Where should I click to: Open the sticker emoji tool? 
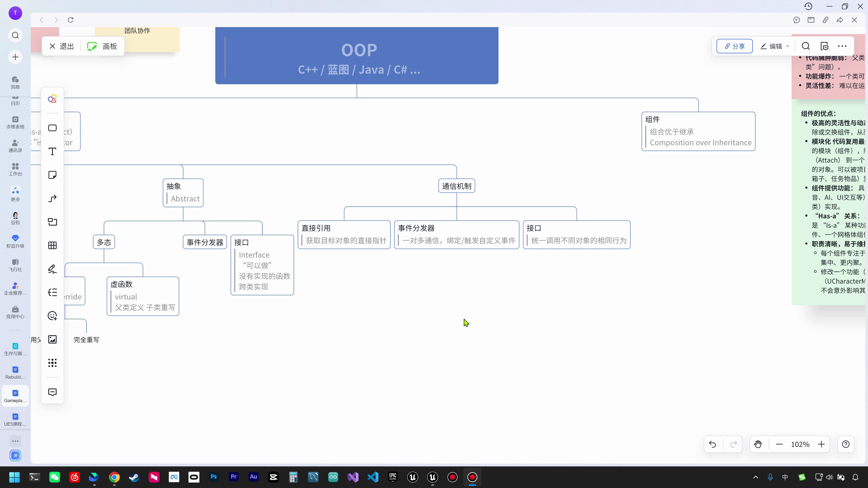[52, 316]
